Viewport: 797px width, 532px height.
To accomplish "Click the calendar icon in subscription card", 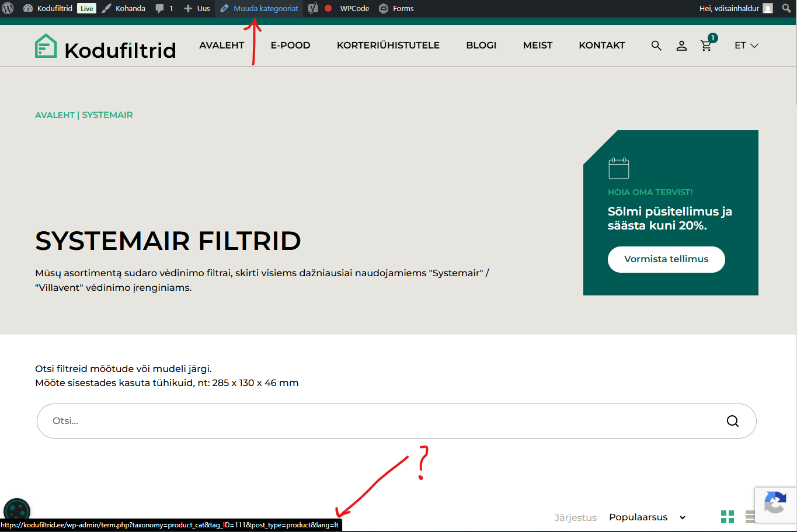I will pos(619,168).
